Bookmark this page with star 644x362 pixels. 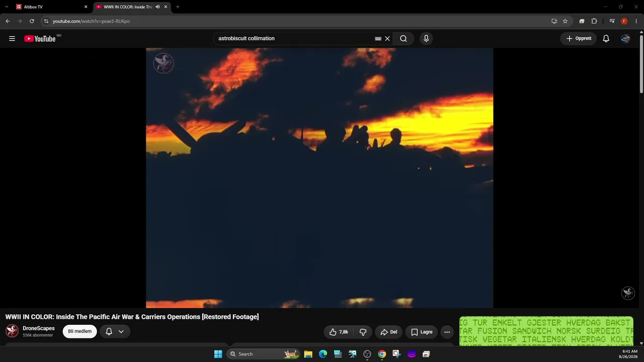(565, 21)
